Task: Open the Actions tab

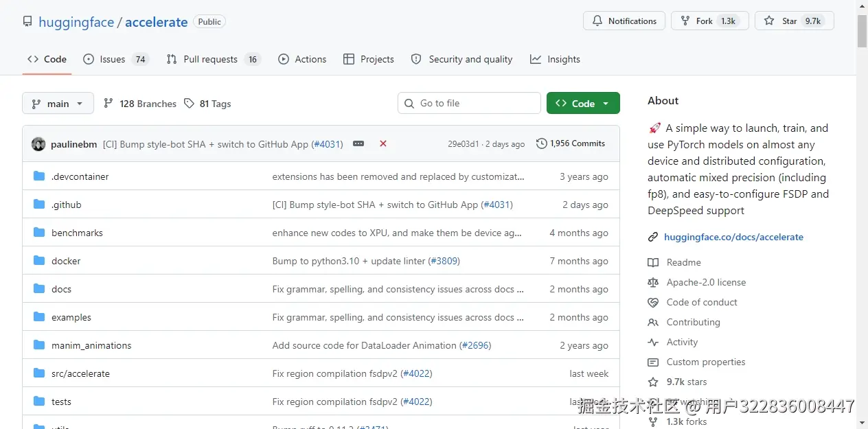Action: pos(302,59)
